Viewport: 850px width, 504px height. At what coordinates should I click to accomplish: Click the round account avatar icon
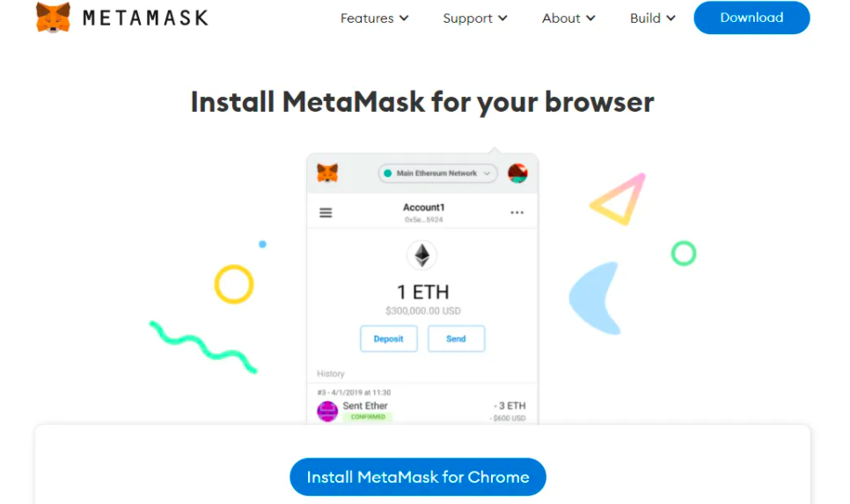(517, 173)
